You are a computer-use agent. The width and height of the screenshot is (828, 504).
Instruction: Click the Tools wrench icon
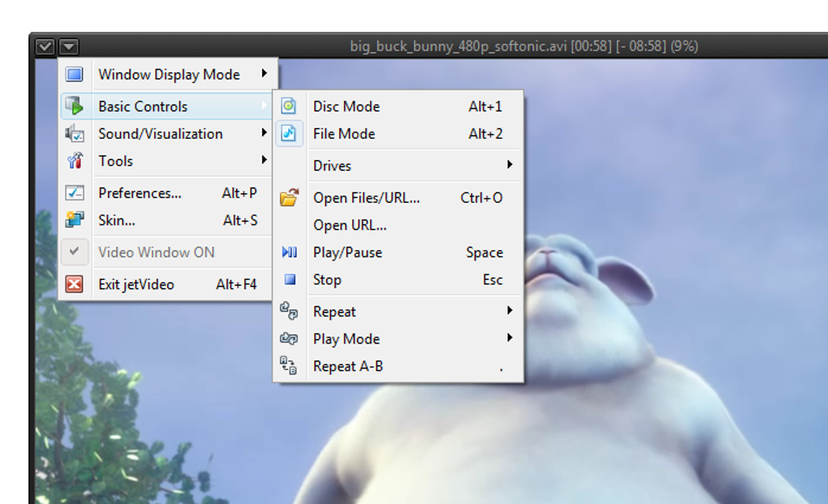tap(75, 161)
